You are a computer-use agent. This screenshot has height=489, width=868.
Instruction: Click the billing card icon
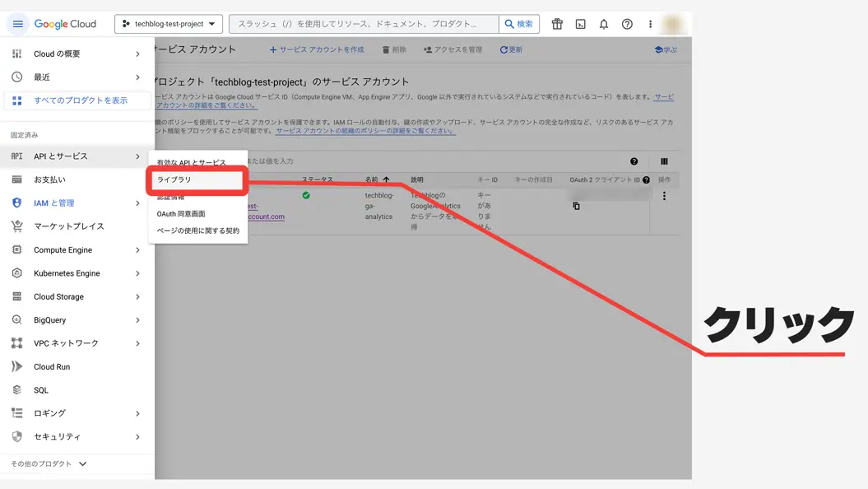tap(17, 179)
